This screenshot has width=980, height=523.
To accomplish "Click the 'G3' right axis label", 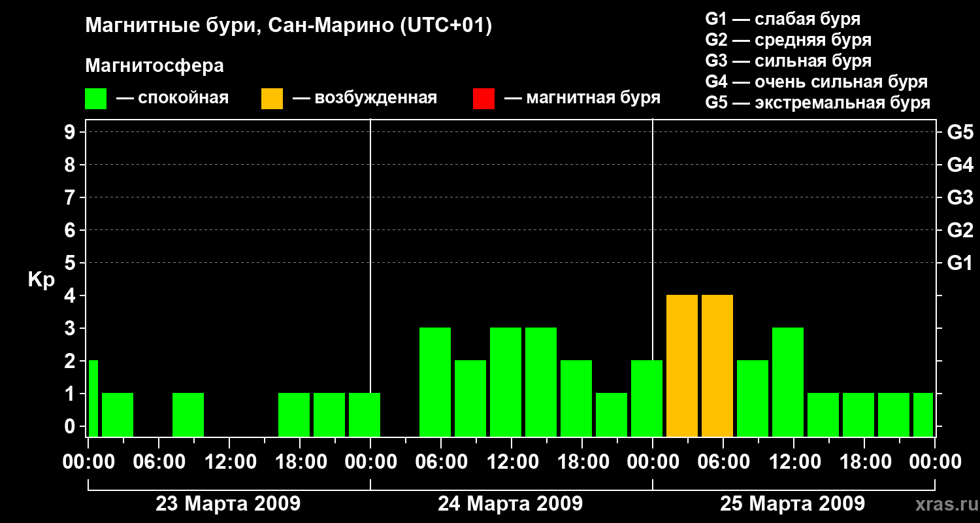I will [x=960, y=197].
